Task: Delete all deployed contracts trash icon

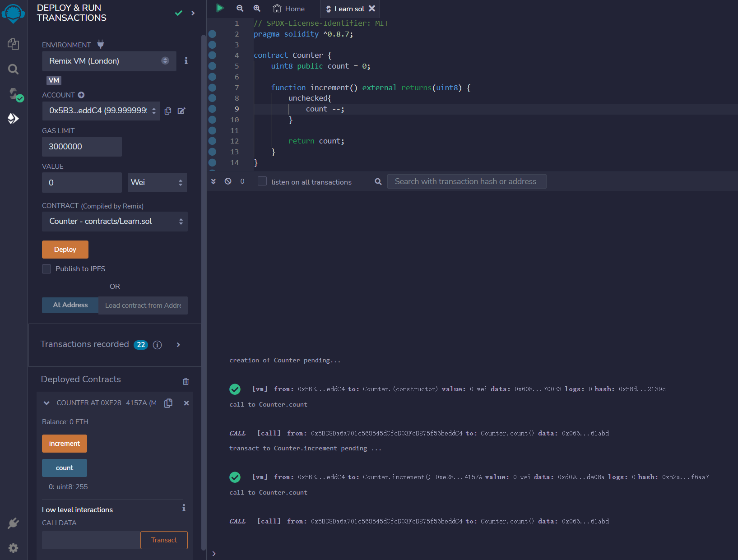Action: click(186, 381)
